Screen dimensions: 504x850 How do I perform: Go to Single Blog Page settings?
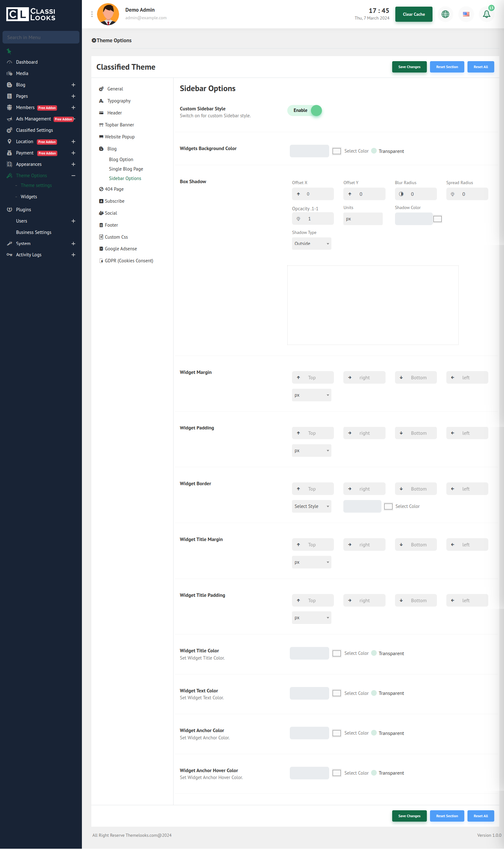(126, 169)
